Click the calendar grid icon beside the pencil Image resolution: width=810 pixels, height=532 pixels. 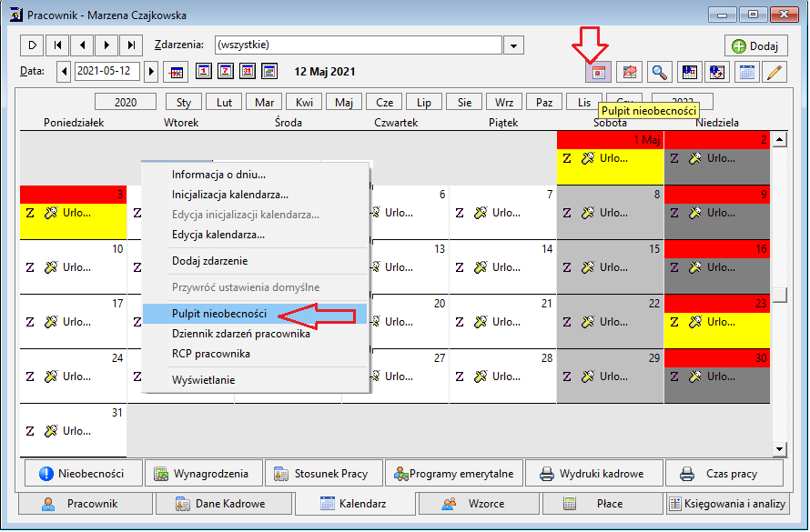coord(746,72)
